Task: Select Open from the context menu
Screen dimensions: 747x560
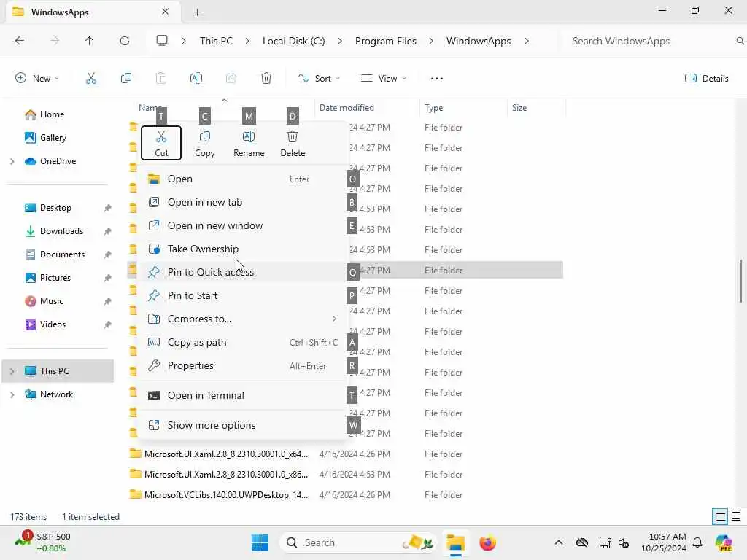Action: click(x=243, y=179)
